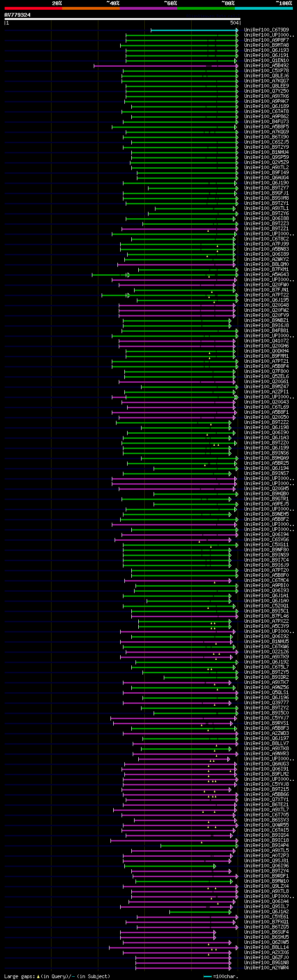Select label UniRef100_B9GFJ1
The width and height of the screenshot is (297, 980).
[x=266, y=193]
